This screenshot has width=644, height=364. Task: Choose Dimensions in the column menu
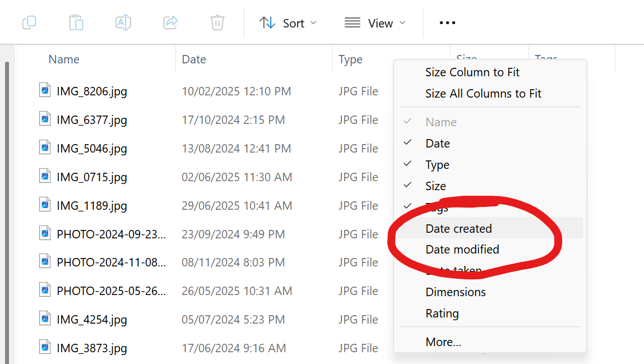[456, 292]
